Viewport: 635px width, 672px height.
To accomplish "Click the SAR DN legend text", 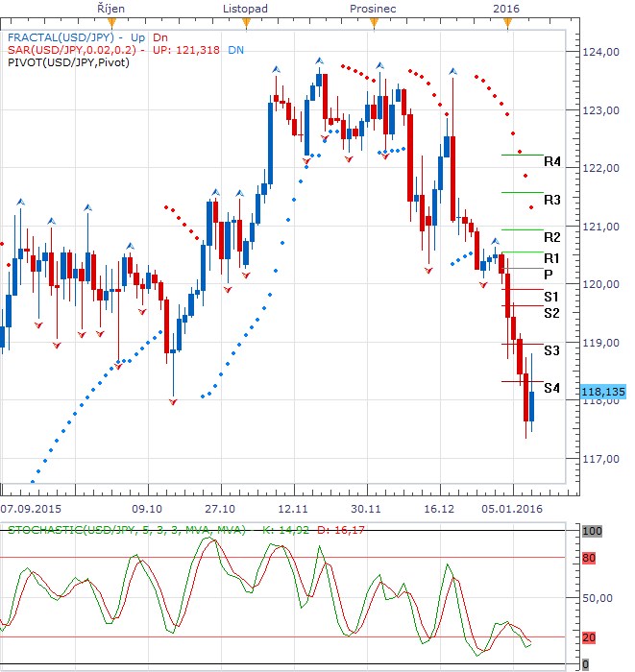I will click(x=235, y=50).
